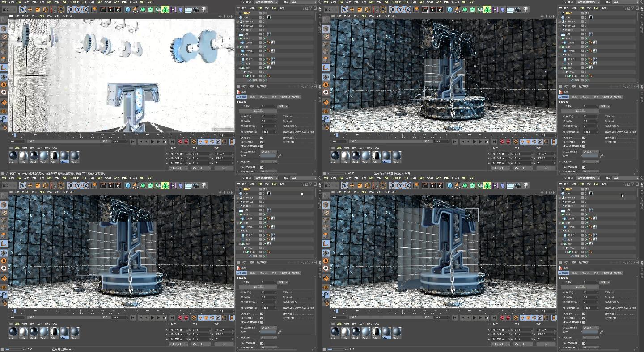Click the magnet snap icon in bottom-left sidebar

[4, 278]
